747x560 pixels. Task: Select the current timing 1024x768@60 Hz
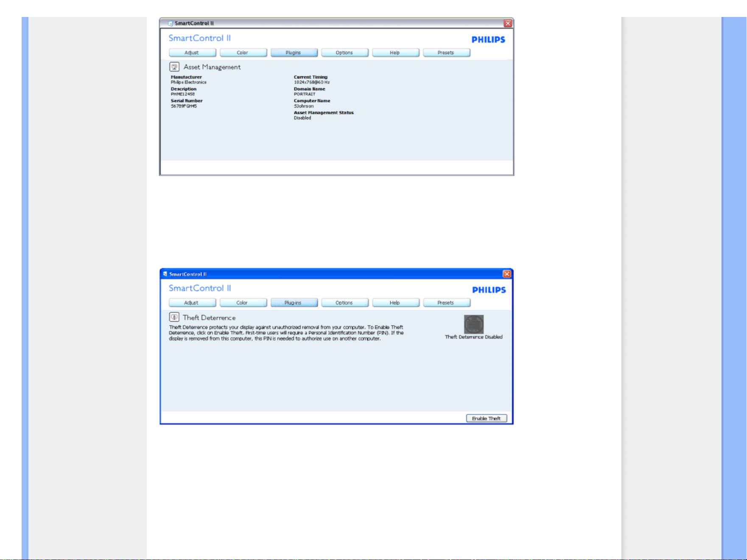[312, 82]
